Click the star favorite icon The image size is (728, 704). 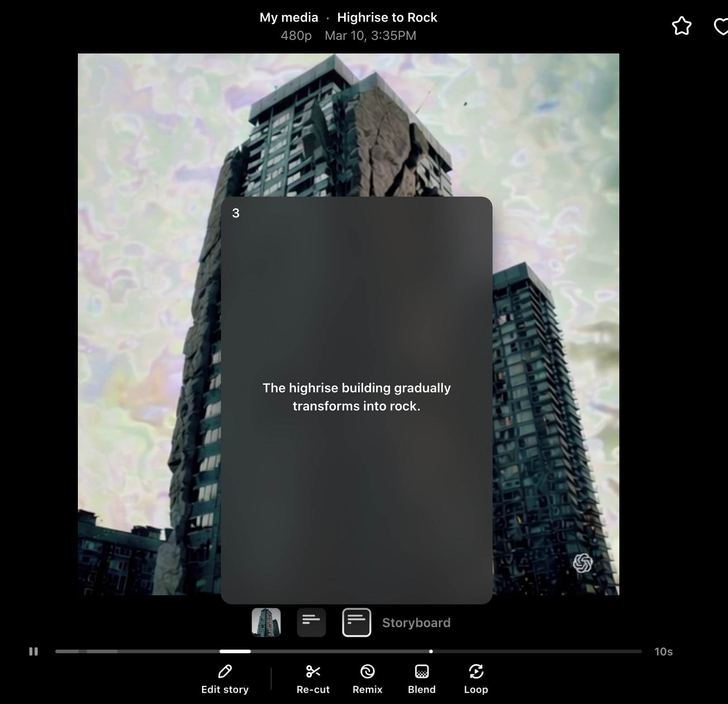coord(681,26)
